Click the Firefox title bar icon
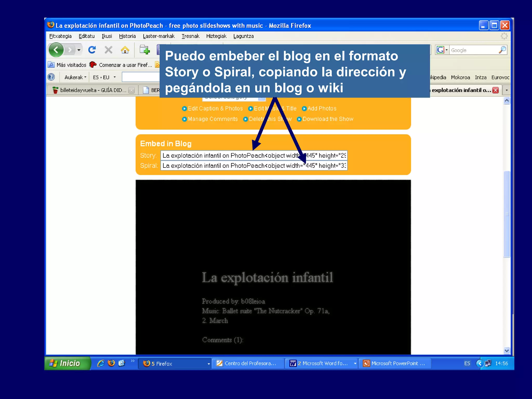 [x=51, y=25]
